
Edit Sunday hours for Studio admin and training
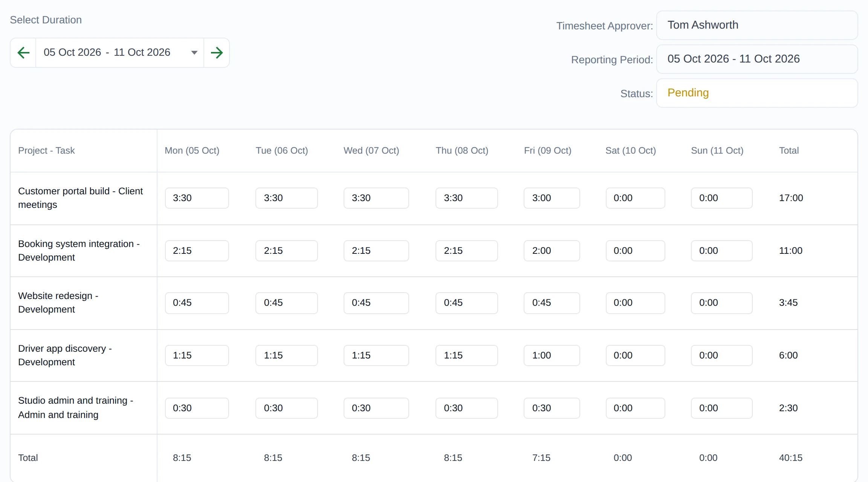point(722,408)
